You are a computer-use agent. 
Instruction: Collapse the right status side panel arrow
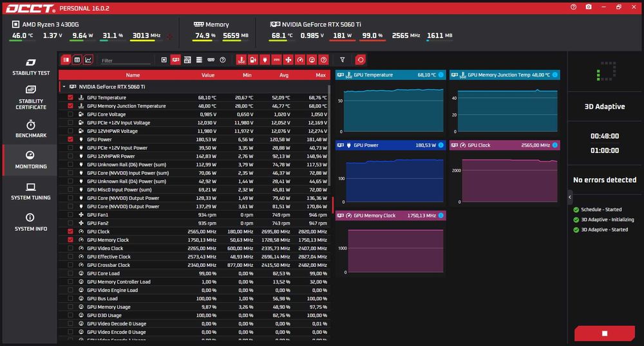pyautogui.click(x=570, y=197)
